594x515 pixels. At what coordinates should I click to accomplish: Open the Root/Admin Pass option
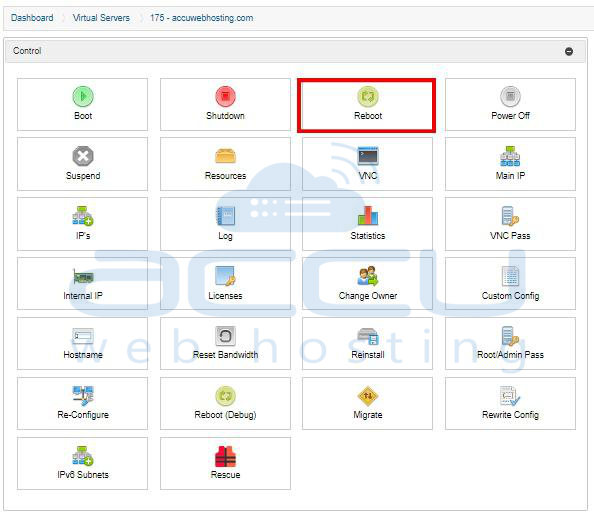(510, 343)
